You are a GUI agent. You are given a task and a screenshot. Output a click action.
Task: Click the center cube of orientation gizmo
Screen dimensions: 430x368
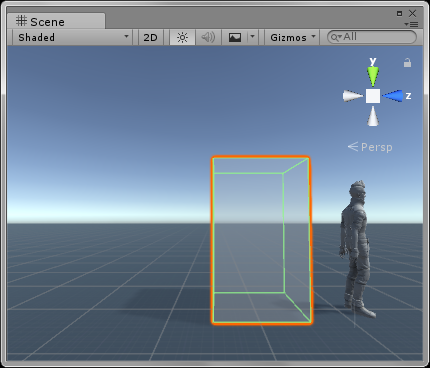373,96
